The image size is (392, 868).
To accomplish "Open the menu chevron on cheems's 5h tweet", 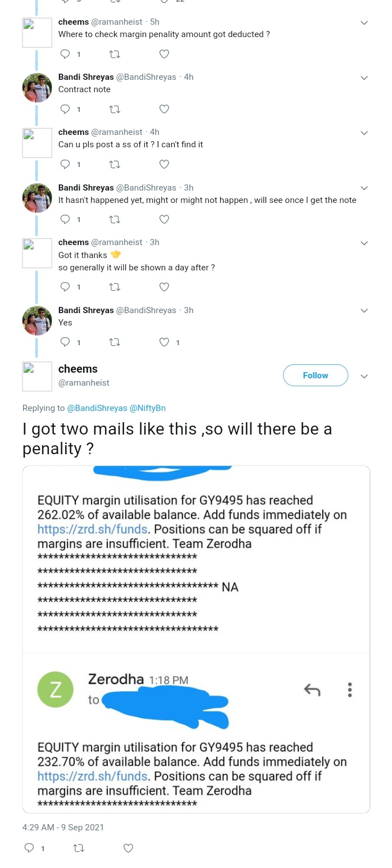I will click(364, 23).
